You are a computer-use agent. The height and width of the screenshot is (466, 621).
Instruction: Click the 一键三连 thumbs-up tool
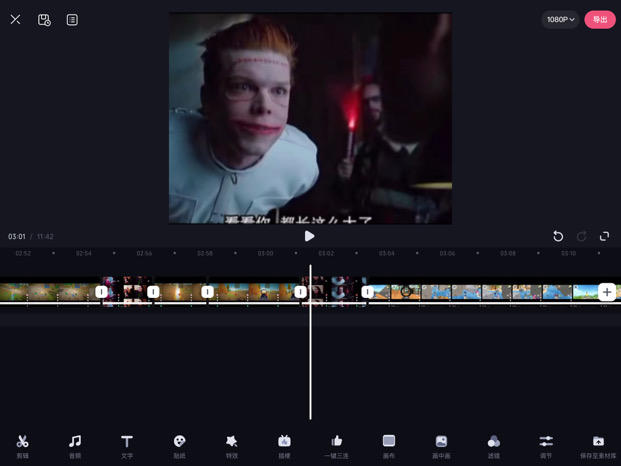click(336, 447)
